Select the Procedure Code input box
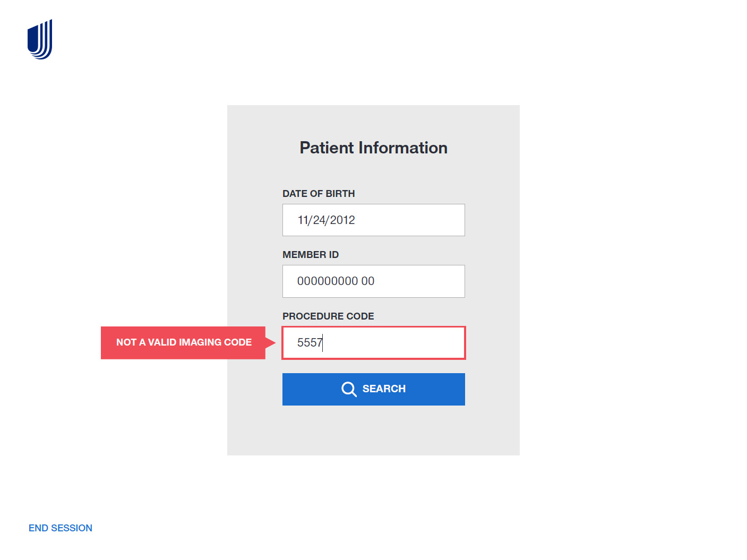 coord(373,343)
